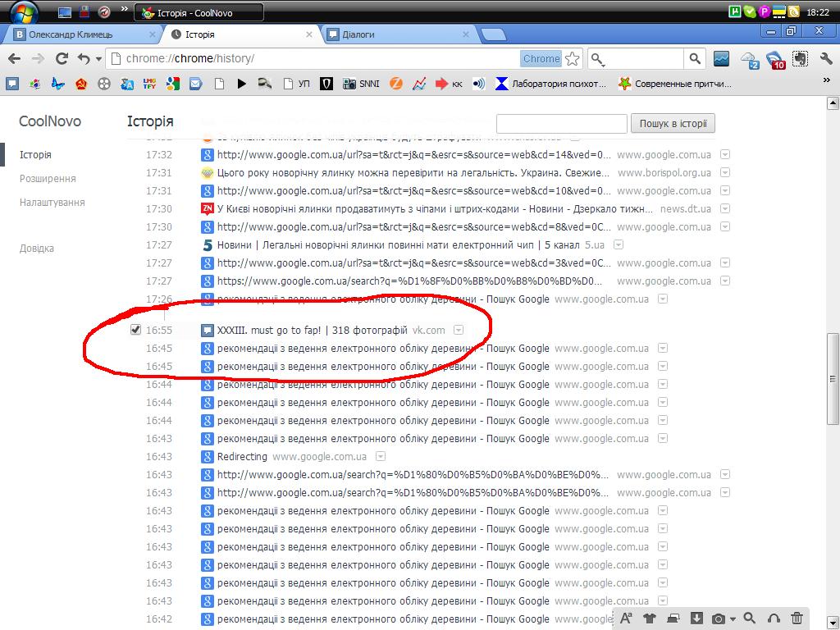Open the undo-close dropdown arrow beside reload
This screenshot has width=840, height=630.
coord(98,59)
